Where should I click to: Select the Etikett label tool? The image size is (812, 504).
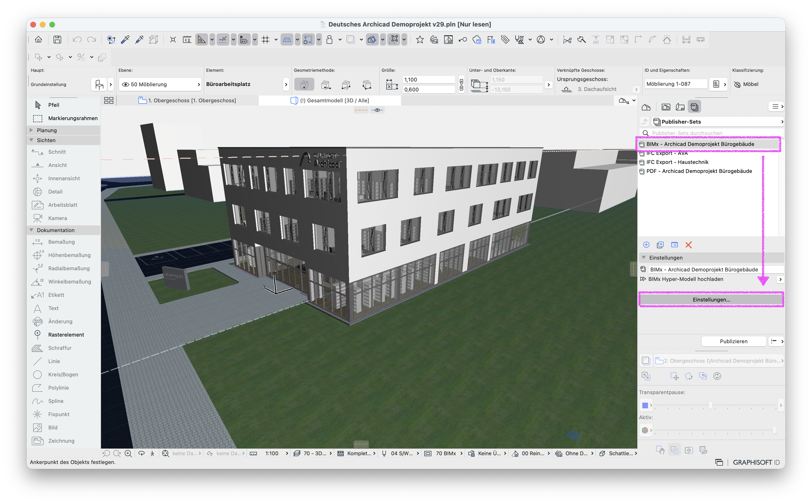point(63,295)
